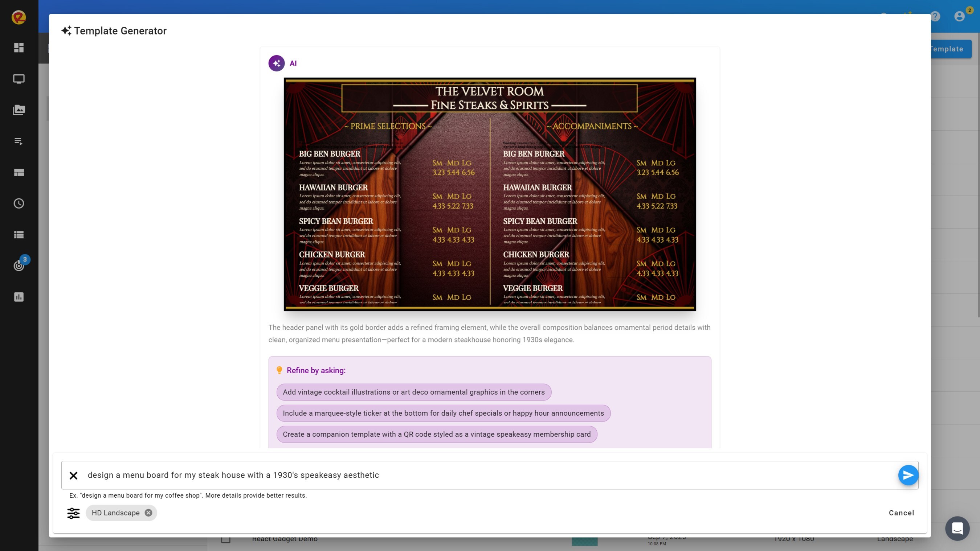Image resolution: width=980 pixels, height=551 pixels.
Task: Choose the vintage cocktail illustrations suggestion
Action: pos(413,392)
